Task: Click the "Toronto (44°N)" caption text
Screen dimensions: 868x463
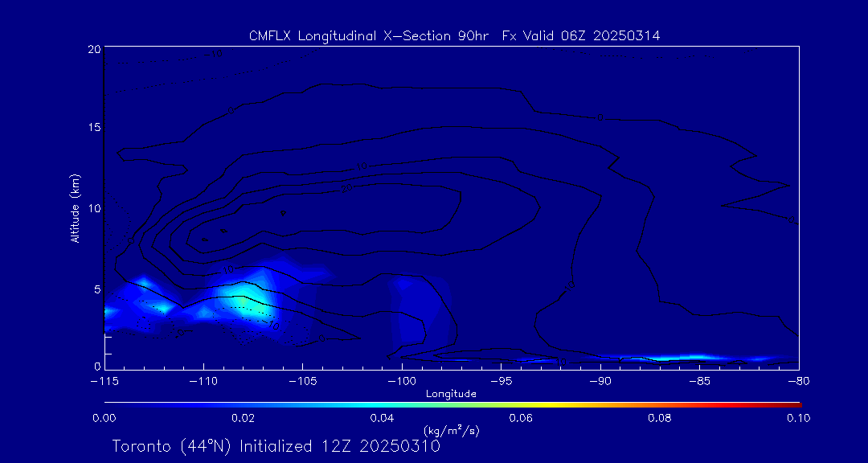Action: coord(173,446)
